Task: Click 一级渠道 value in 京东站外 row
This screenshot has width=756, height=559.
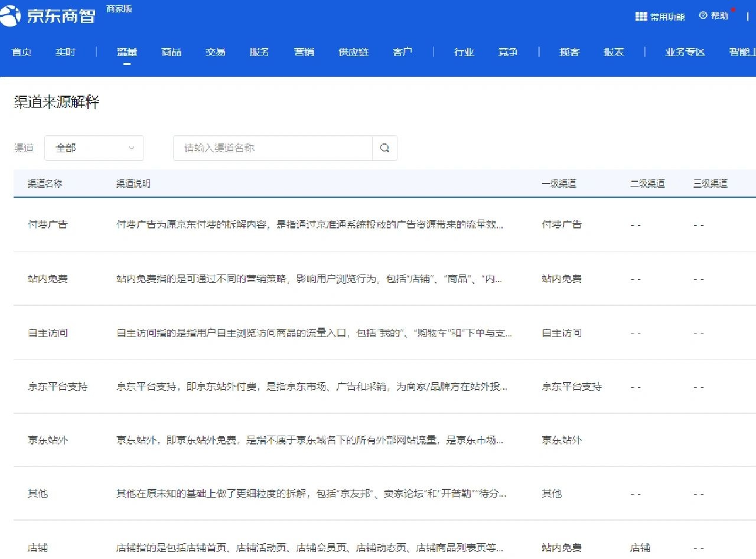Action: [562, 440]
